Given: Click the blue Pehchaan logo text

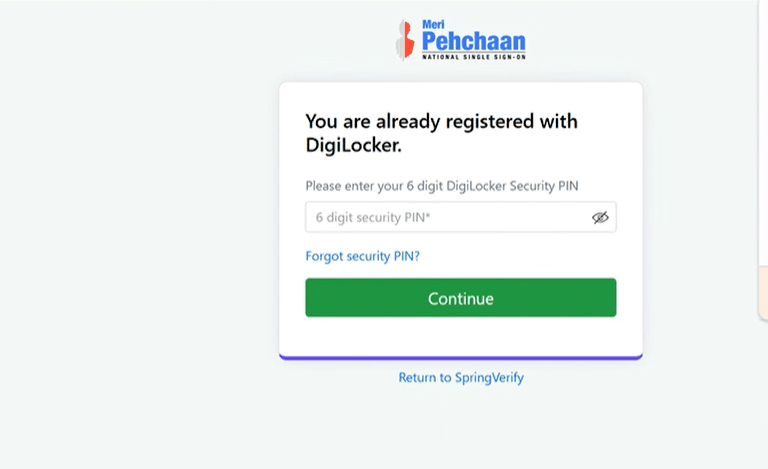Looking at the screenshot, I should click(x=473, y=41).
